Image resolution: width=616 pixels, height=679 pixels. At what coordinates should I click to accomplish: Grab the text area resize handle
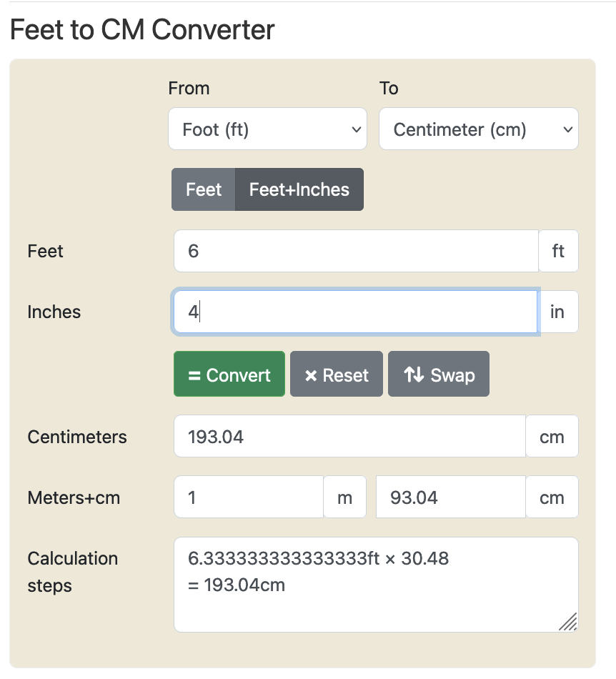pyautogui.click(x=568, y=623)
